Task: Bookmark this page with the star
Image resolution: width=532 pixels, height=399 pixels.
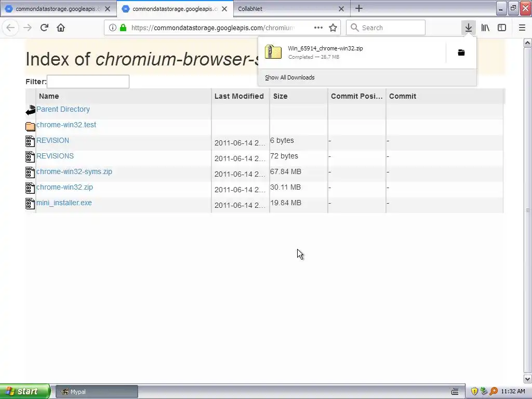Action: click(x=333, y=28)
